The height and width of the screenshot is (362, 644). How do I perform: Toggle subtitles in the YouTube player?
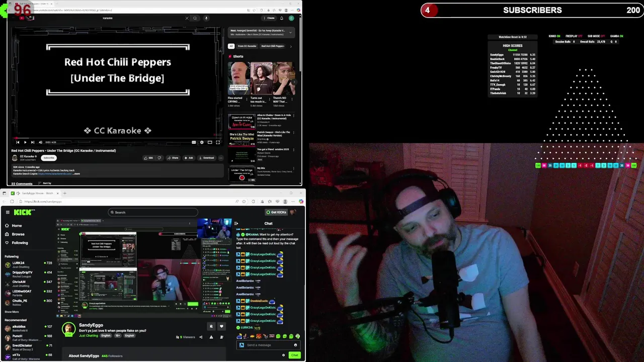pyautogui.click(x=194, y=142)
